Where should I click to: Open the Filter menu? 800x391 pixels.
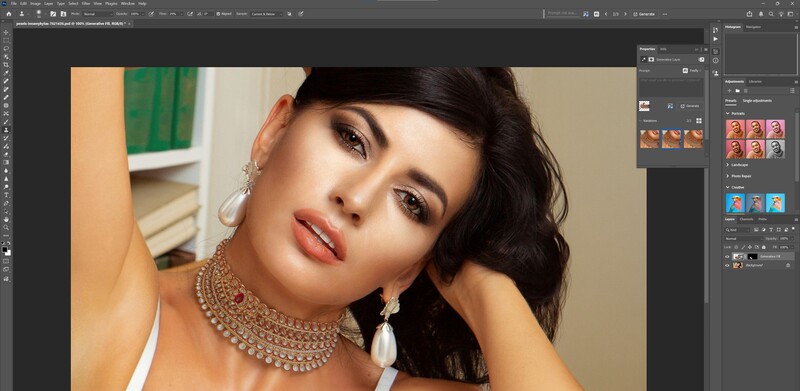click(x=85, y=4)
